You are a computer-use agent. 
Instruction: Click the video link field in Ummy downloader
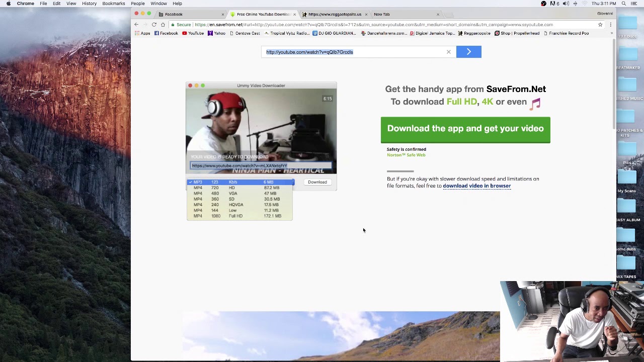(x=261, y=165)
